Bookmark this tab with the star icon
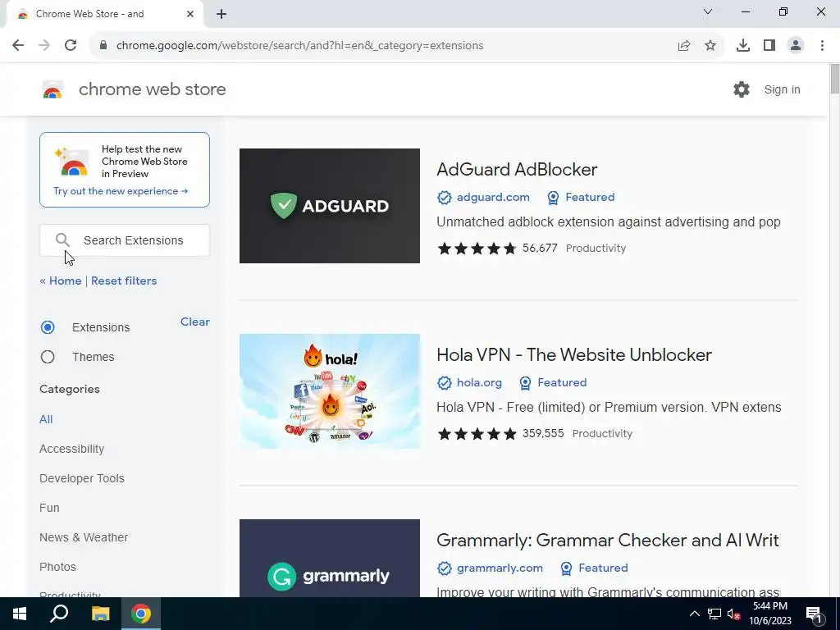The width and height of the screenshot is (840, 630). tap(710, 46)
